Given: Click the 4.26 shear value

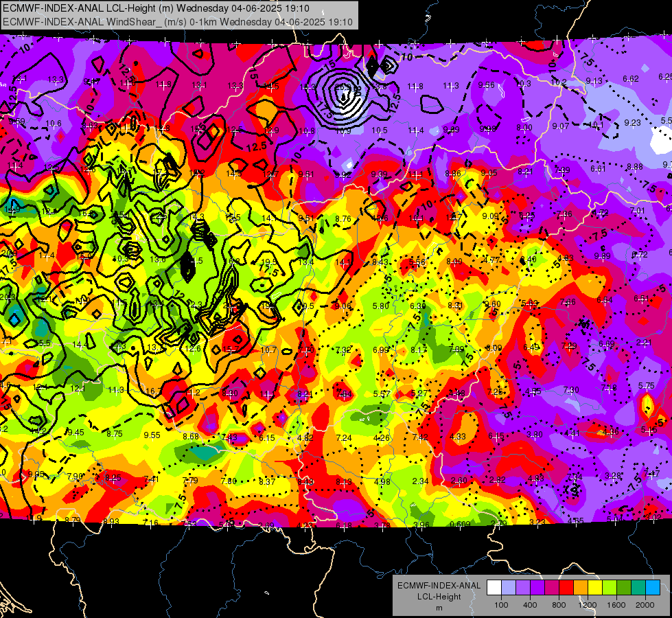Looking at the screenshot, I should coord(382,438).
